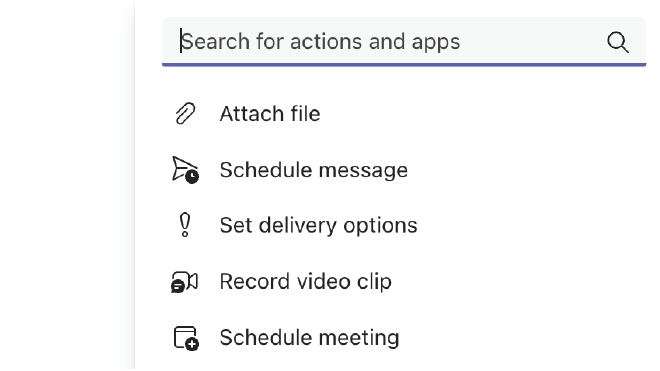Click the magnifying glass search icon
The image size is (660, 371).
coord(617,42)
